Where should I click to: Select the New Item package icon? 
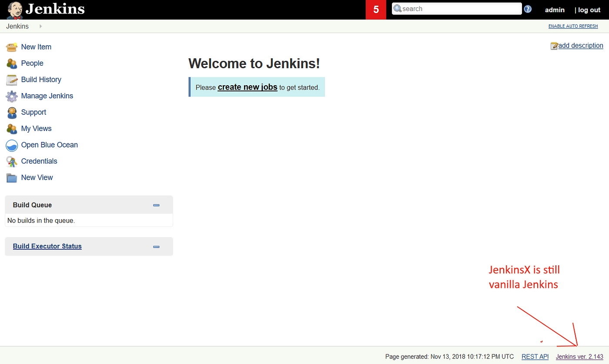[x=11, y=47]
